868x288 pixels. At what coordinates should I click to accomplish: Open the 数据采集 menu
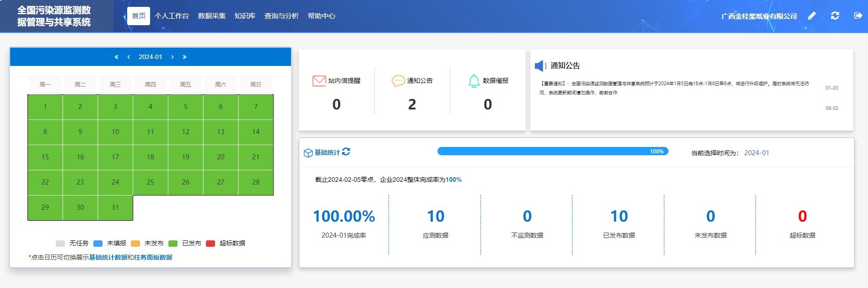pyautogui.click(x=211, y=16)
